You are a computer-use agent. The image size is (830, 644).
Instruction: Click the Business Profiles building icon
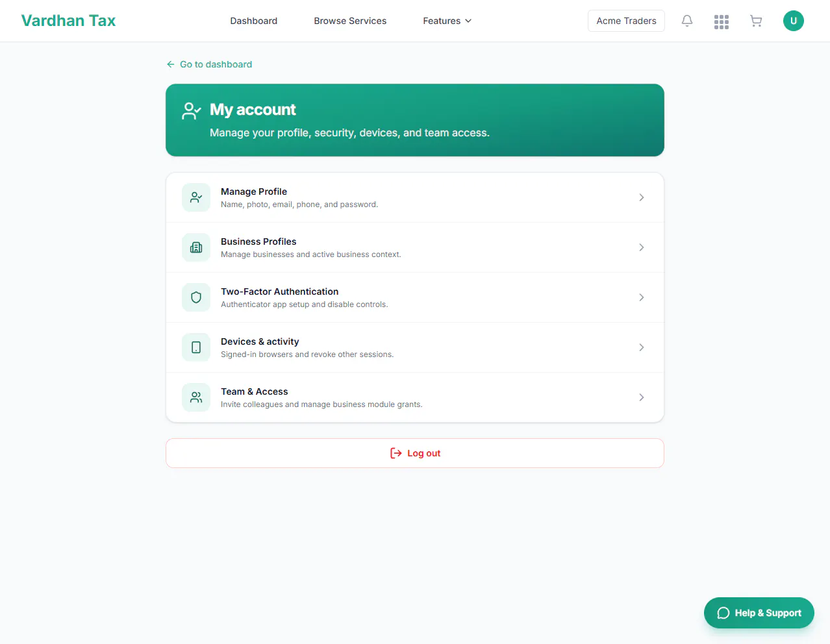[x=196, y=247]
